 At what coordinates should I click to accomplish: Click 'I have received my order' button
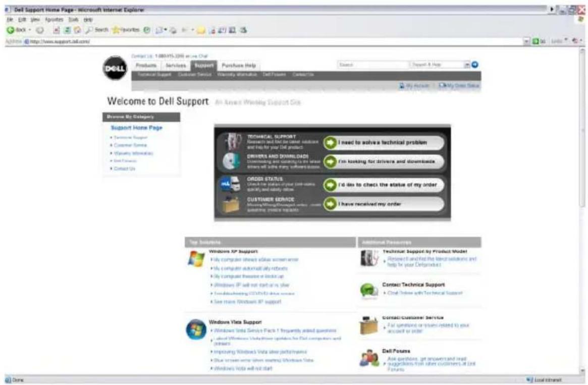tap(384, 204)
